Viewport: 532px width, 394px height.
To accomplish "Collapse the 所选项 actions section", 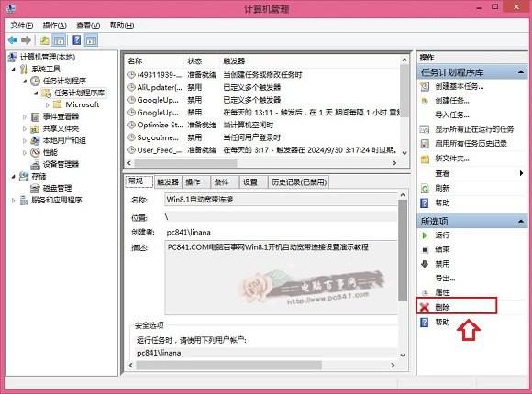I will 521,222.
